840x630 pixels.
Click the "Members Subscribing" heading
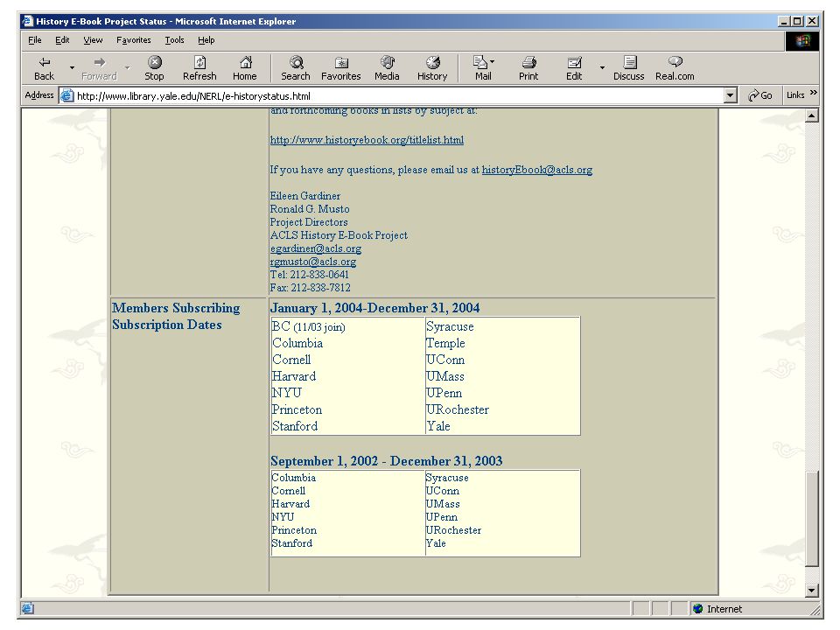176,308
